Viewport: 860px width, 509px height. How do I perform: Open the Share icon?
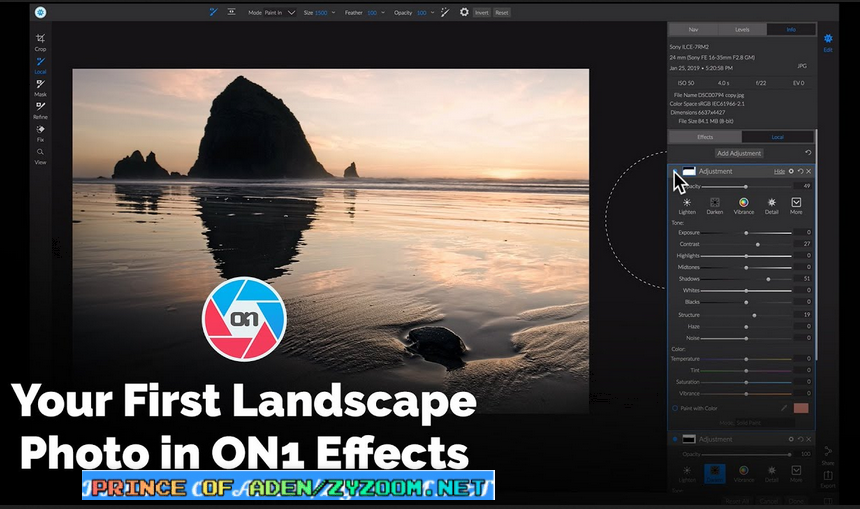(828, 455)
